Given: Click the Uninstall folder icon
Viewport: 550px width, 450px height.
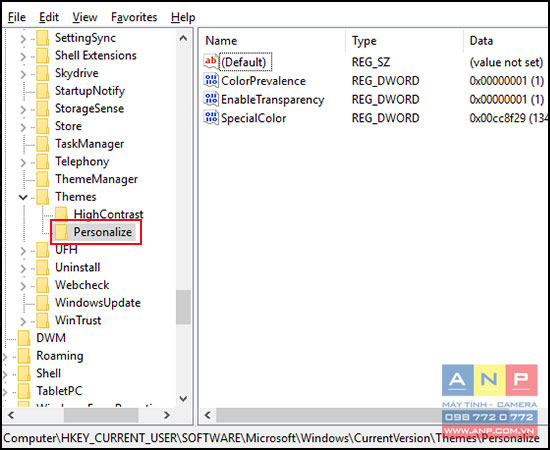Looking at the screenshot, I should (x=43, y=268).
